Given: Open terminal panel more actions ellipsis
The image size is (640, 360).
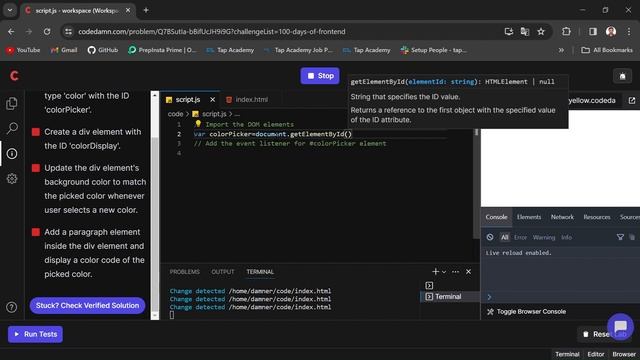Looking at the screenshot, I should click(x=456, y=271).
